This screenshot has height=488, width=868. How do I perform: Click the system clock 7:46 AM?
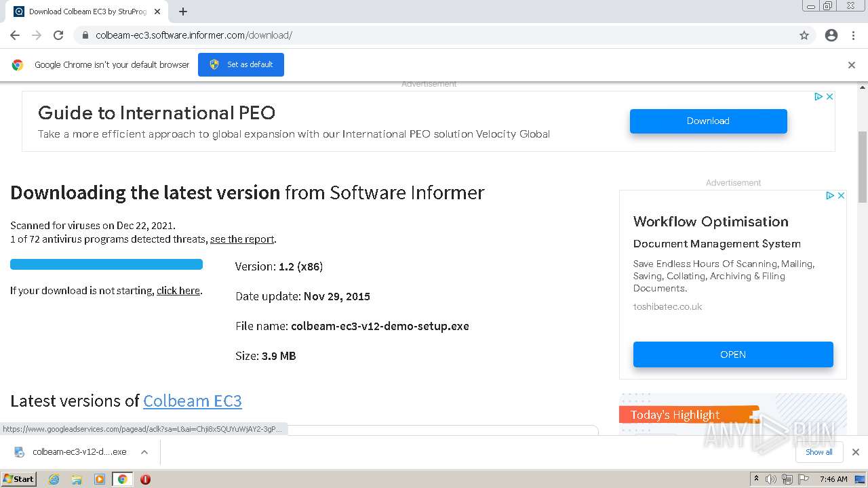(x=833, y=479)
